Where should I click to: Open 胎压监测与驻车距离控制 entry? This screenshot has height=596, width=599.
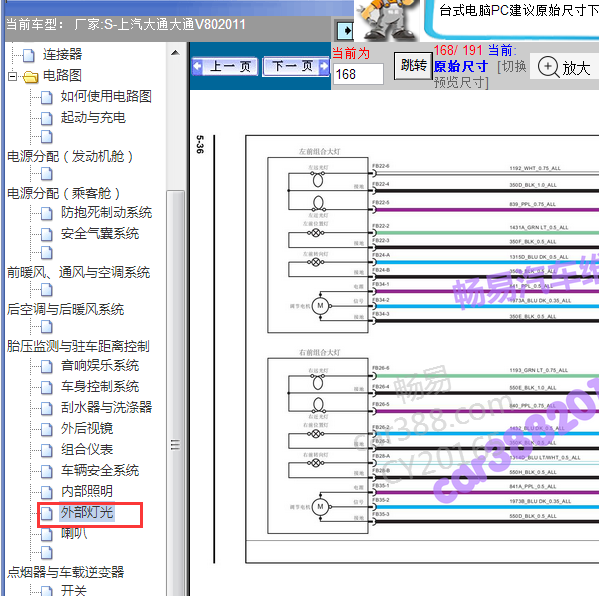78,346
